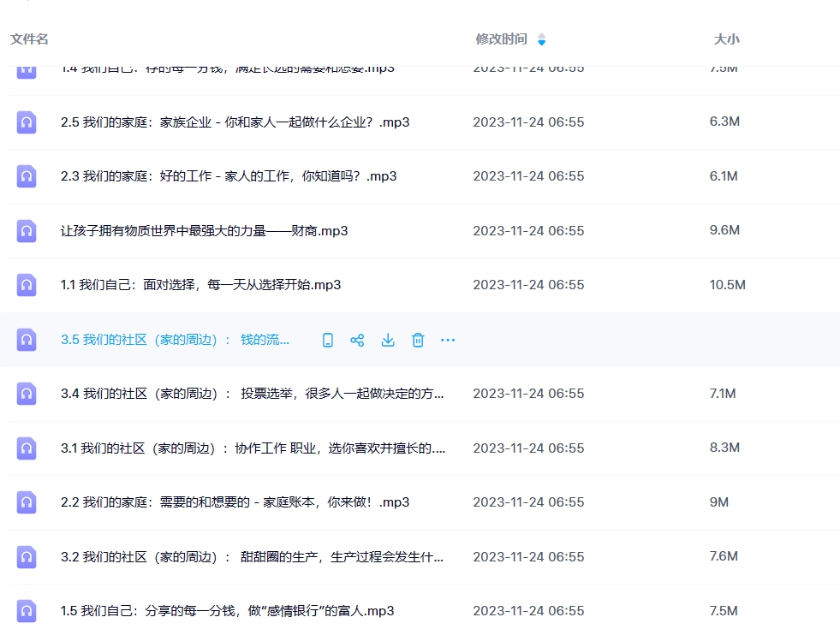Open 3.4 我们的社区 投票选举 file
This screenshot has width=840, height=635.
point(253,394)
